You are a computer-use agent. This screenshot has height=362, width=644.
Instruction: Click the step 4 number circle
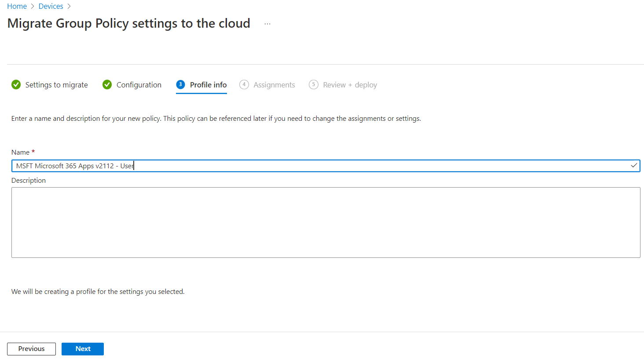pos(244,85)
